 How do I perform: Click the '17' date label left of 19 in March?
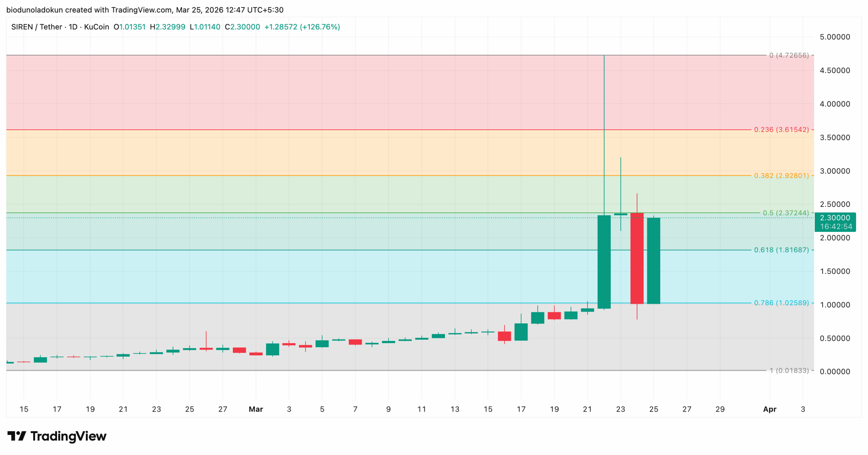(x=521, y=409)
